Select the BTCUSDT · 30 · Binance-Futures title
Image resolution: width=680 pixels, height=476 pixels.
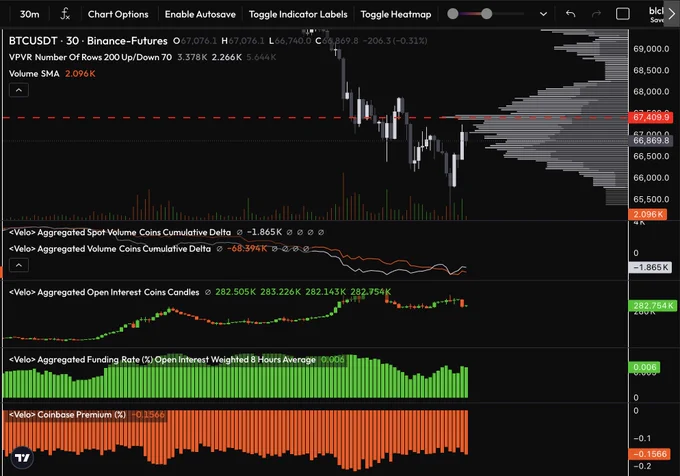click(x=88, y=41)
